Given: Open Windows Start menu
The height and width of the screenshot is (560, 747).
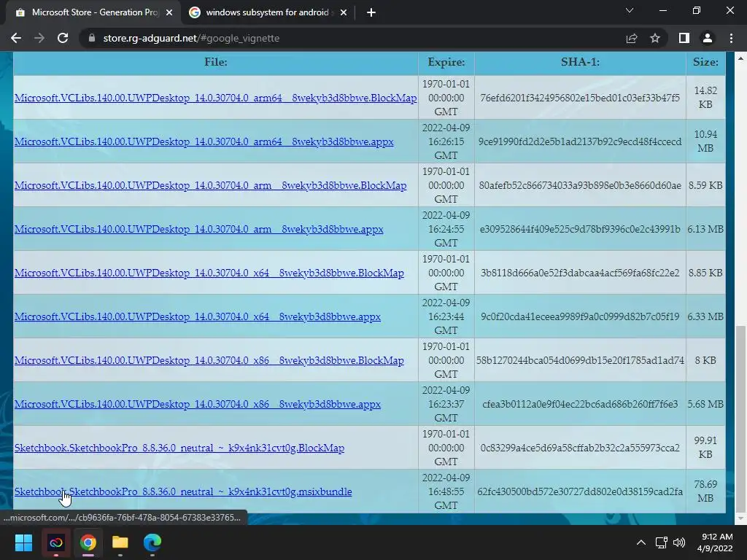Looking at the screenshot, I should click(x=23, y=542).
